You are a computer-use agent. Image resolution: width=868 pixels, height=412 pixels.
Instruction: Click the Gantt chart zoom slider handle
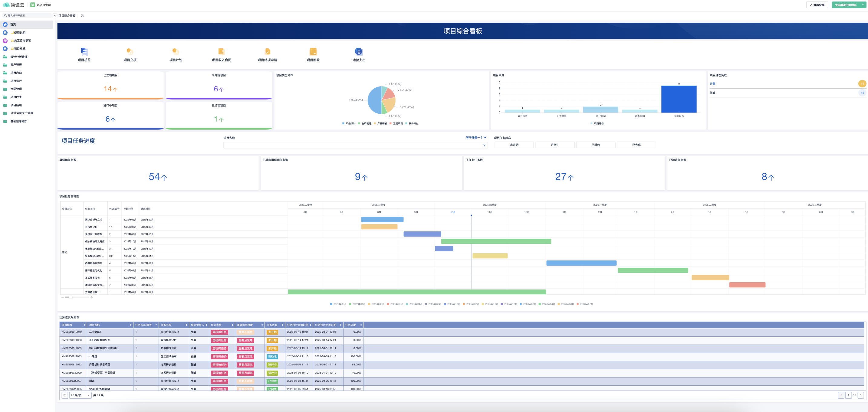(71, 297)
